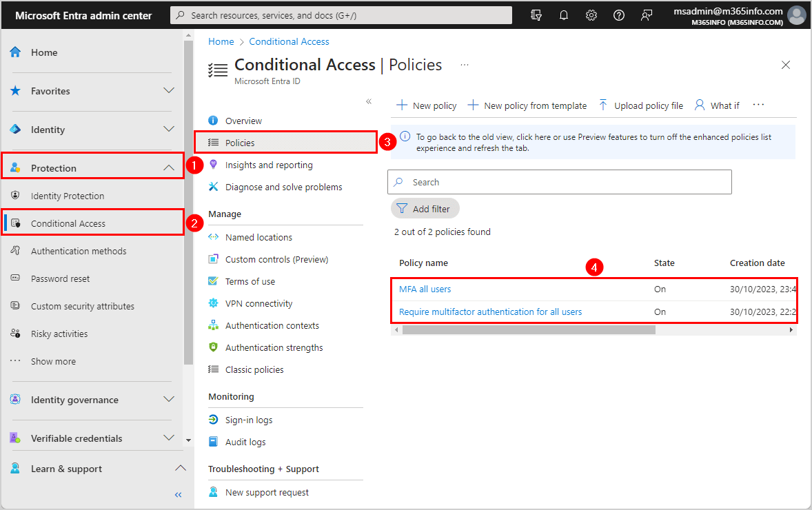Open Audit logs

[x=245, y=441]
